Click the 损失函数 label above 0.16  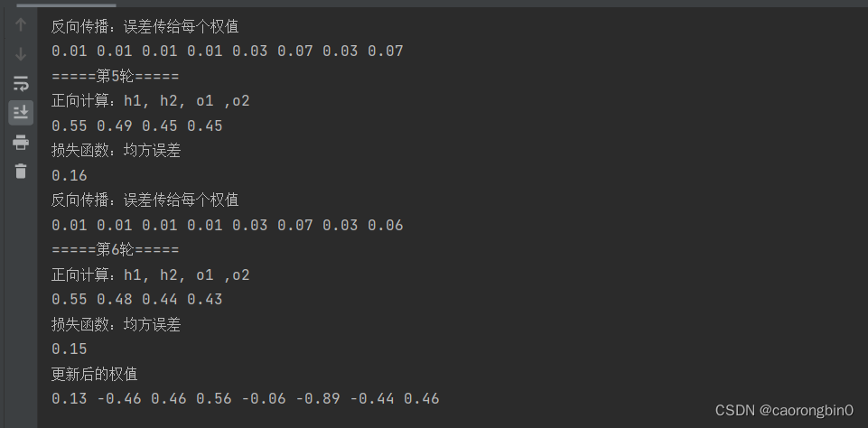pyautogui.click(x=117, y=151)
